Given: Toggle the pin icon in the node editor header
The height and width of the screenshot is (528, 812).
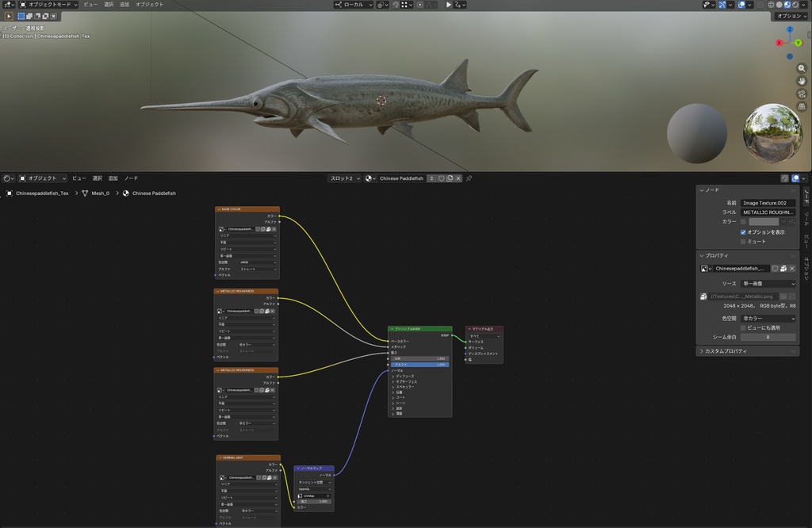Looking at the screenshot, I should (x=469, y=178).
